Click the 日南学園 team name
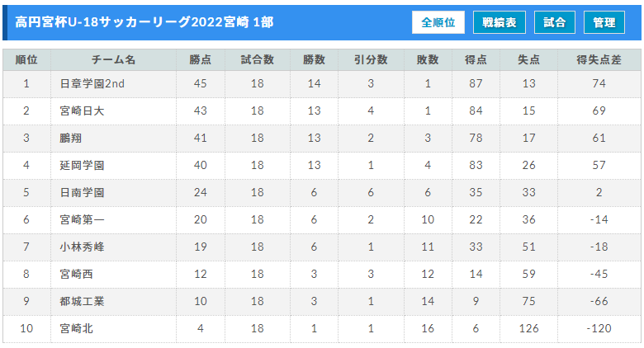 click(82, 192)
